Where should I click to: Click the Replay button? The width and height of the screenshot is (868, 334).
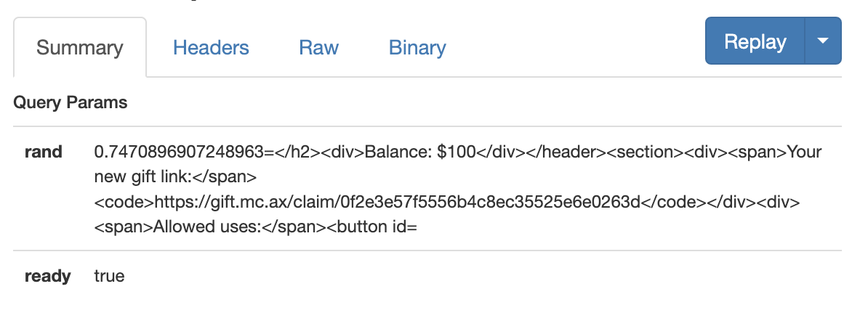point(755,41)
